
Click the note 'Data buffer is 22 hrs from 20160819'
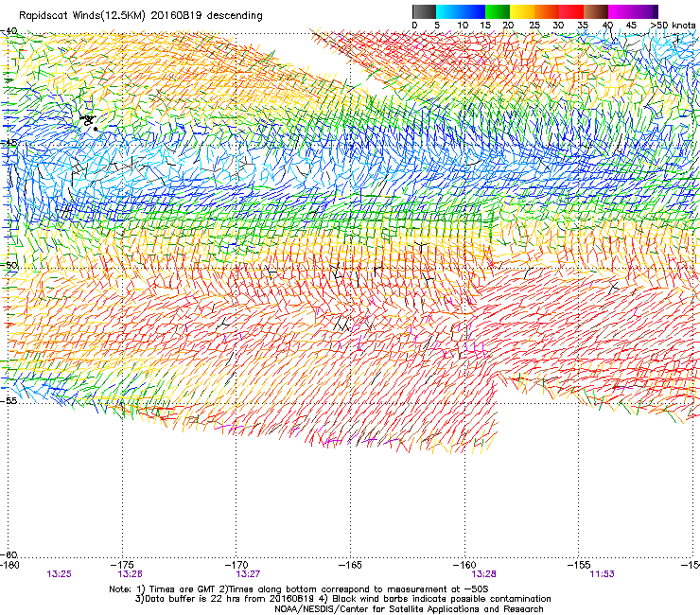pyautogui.click(x=228, y=599)
